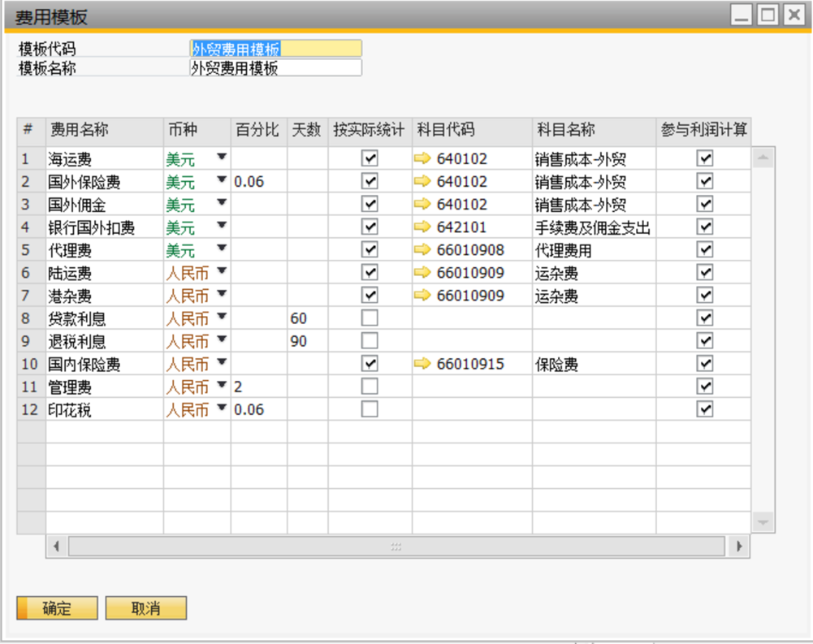
Task: Click the 确定 button
Action: pos(57,607)
